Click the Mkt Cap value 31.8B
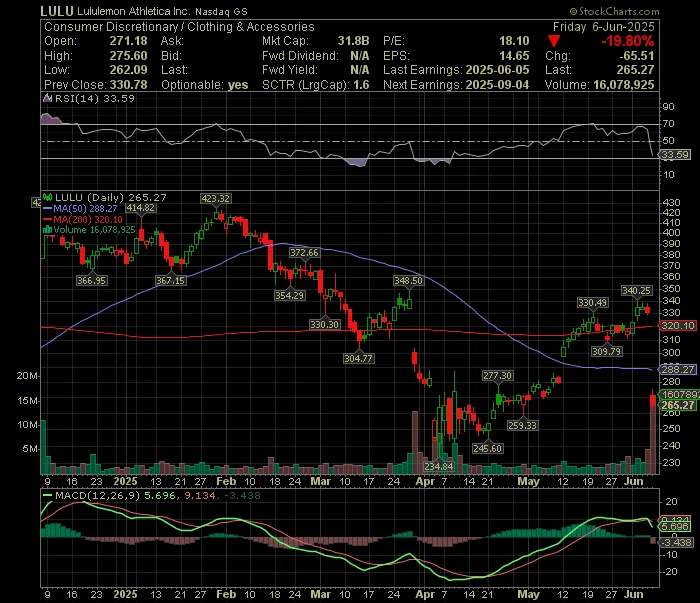This screenshot has height=603, width=700. tap(354, 41)
